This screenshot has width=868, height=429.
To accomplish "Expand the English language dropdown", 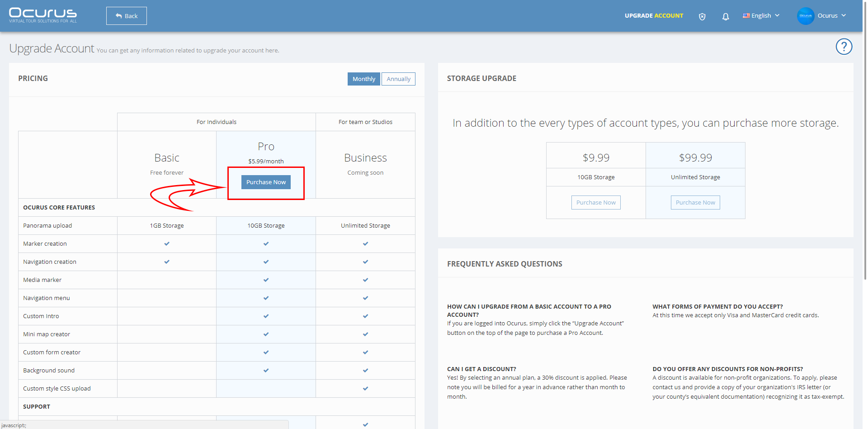I will point(761,15).
